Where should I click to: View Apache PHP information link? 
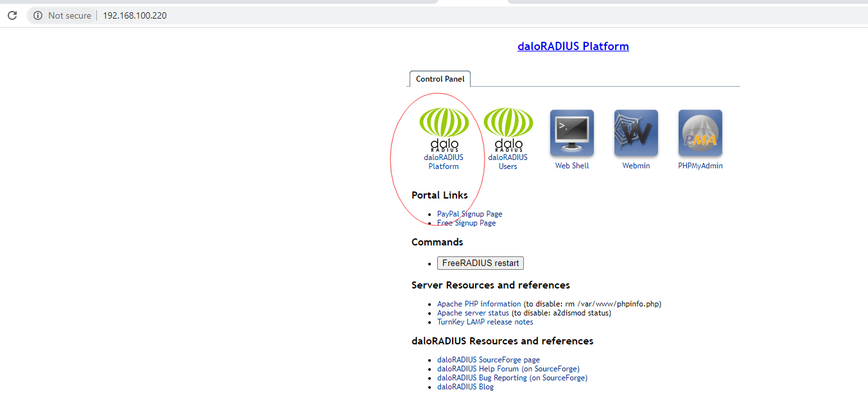479,304
